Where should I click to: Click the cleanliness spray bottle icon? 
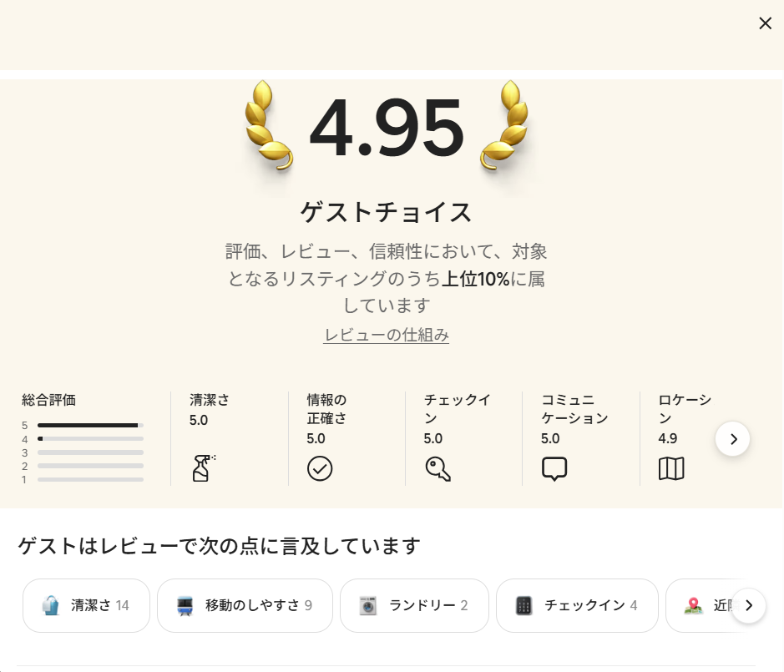tap(203, 468)
